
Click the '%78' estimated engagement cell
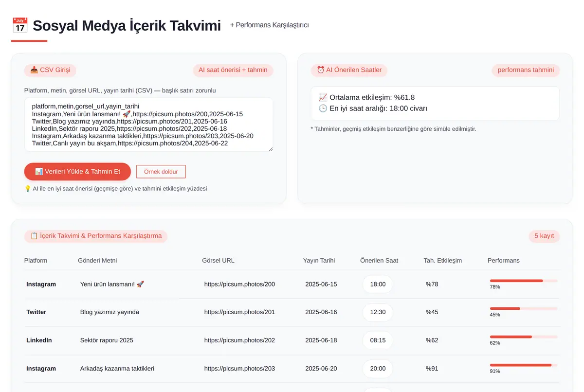click(432, 284)
